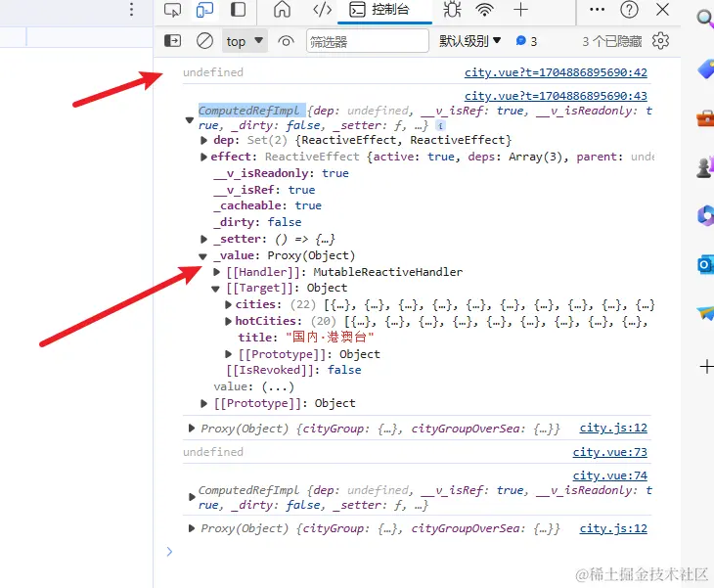Focus the 筛选器 filter input
The width and height of the screenshot is (714, 588).
pyautogui.click(x=368, y=41)
